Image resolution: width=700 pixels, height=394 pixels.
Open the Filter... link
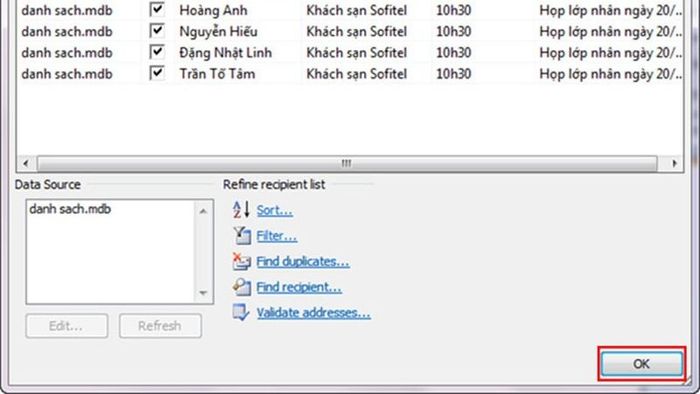[276, 236]
